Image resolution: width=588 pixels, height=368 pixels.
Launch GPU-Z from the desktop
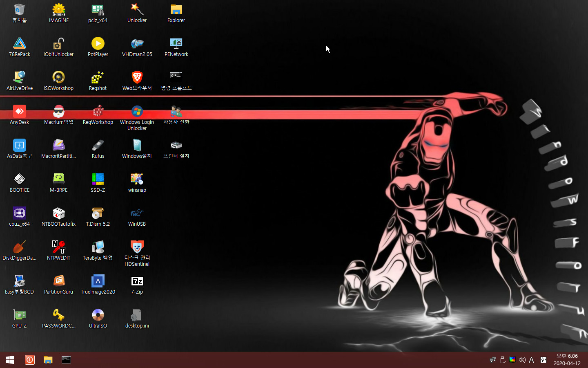coord(20,319)
